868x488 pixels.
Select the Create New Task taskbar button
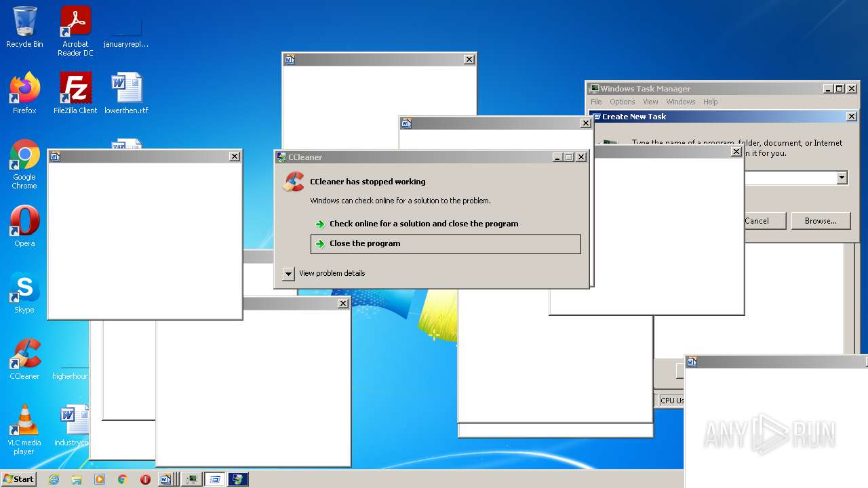pyautogui.click(x=215, y=479)
